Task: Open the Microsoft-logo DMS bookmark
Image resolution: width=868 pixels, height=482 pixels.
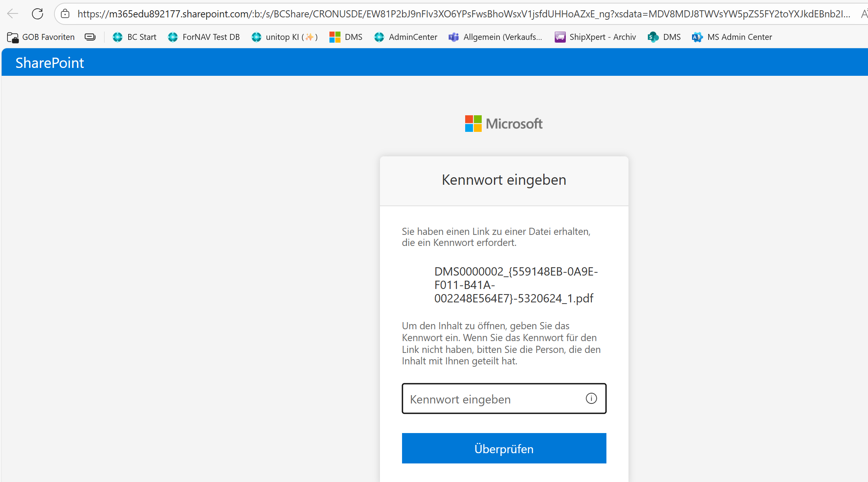Action: (x=335, y=37)
